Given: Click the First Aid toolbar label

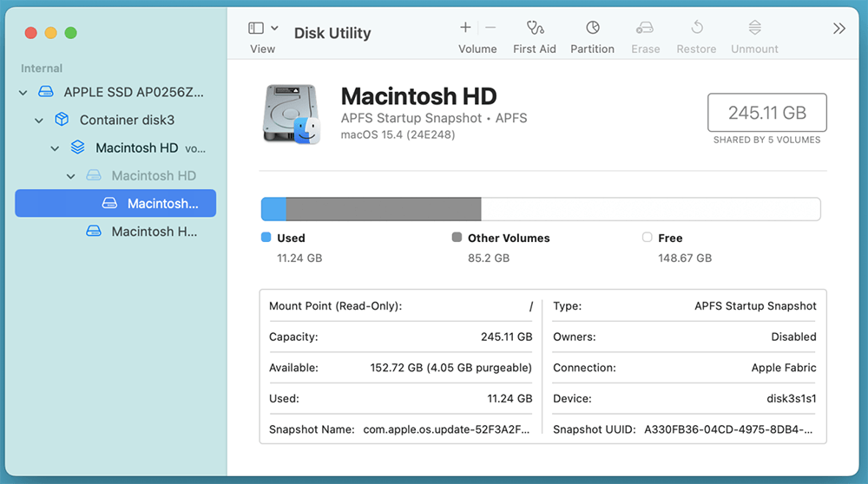Looking at the screenshot, I should tap(534, 49).
